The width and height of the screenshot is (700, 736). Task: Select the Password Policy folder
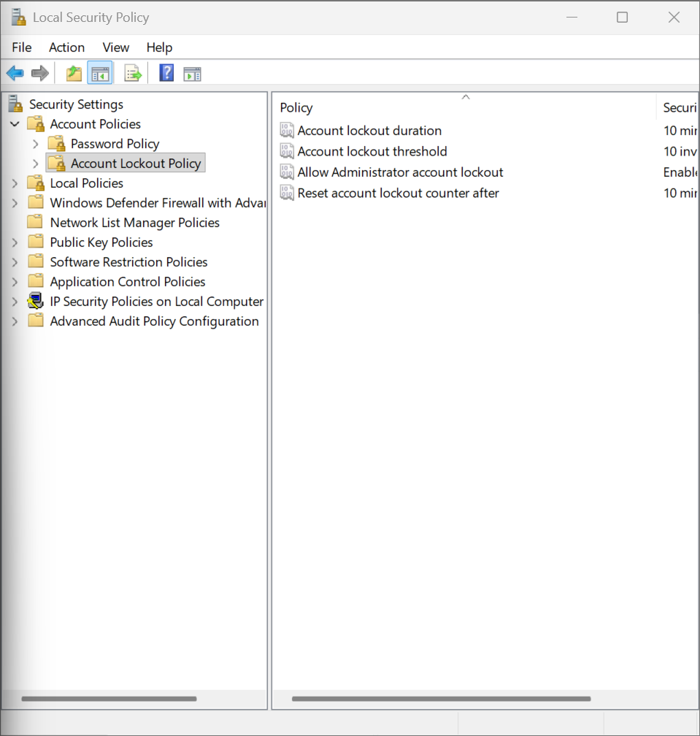(x=115, y=144)
